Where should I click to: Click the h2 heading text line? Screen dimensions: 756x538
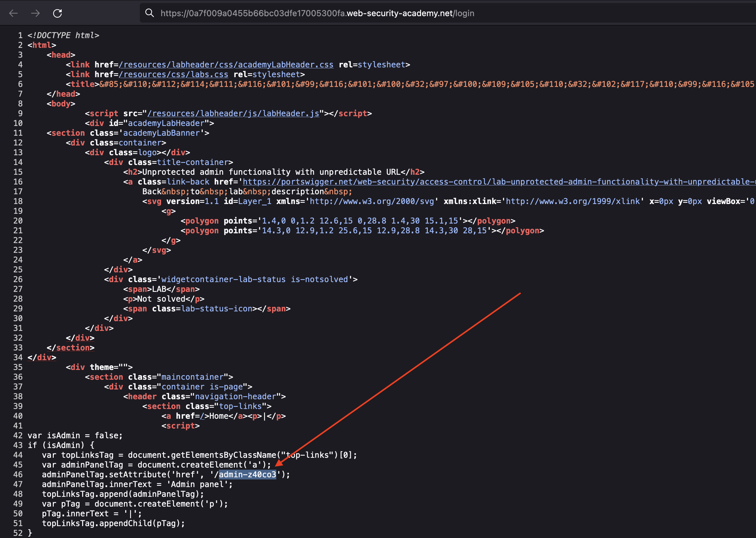click(x=271, y=172)
